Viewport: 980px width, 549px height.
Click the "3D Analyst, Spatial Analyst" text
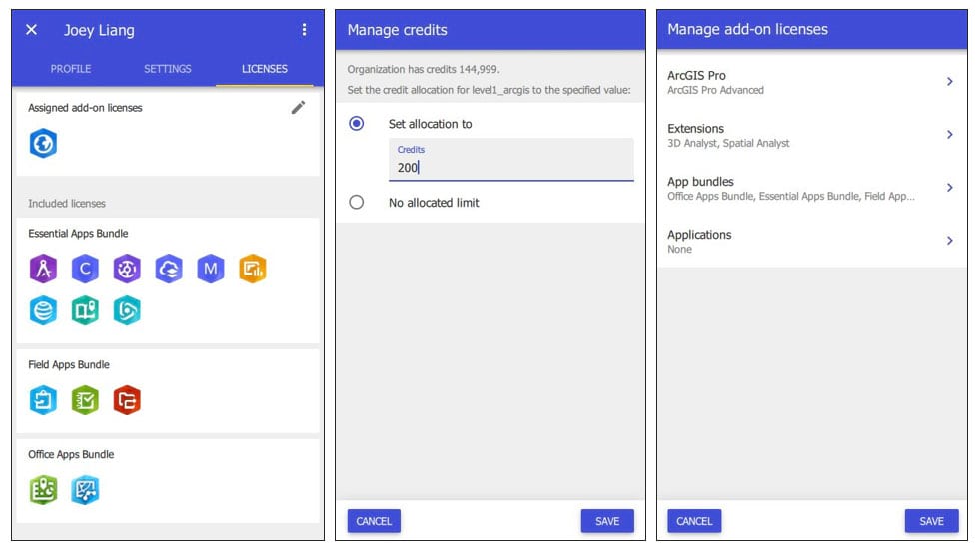(x=728, y=143)
